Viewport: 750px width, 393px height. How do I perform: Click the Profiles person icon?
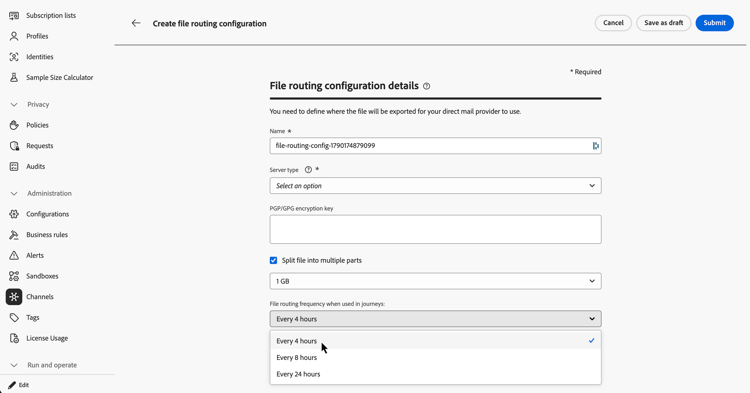(14, 36)
